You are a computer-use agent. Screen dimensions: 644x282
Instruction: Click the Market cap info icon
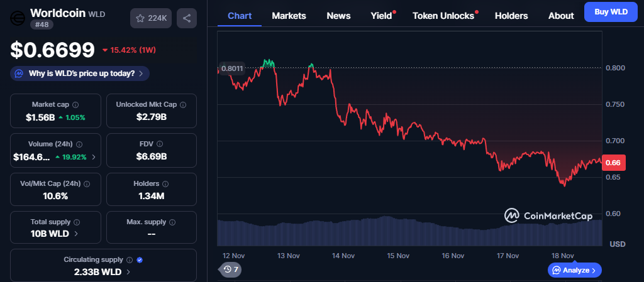point(75,105)
